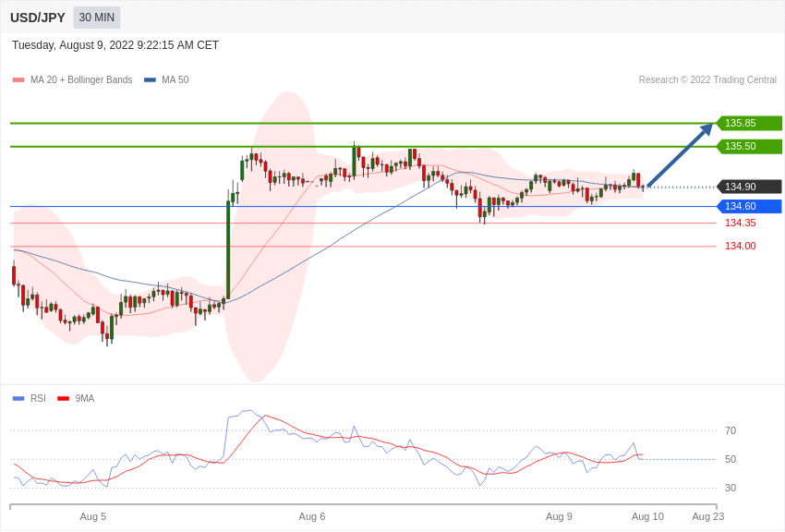
Task: Click the USD/JPY symbol title
Action: pos(38,18)
